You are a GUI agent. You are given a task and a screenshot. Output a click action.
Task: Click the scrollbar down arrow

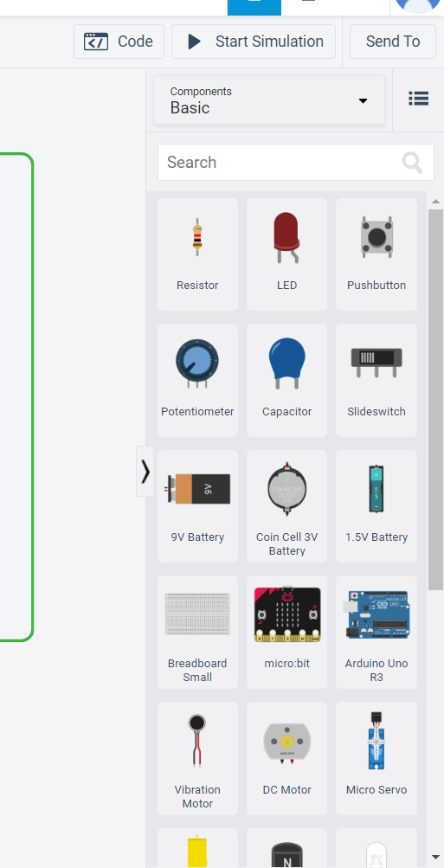coord(435,858)
